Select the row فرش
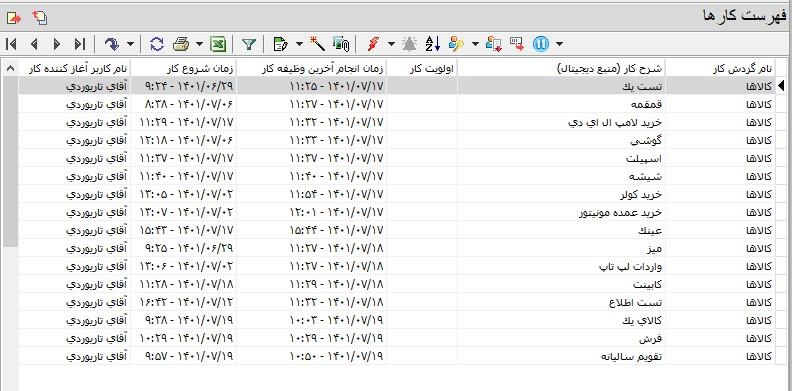The width and height of the screenshot is (792, 391). tap(397, 338)
